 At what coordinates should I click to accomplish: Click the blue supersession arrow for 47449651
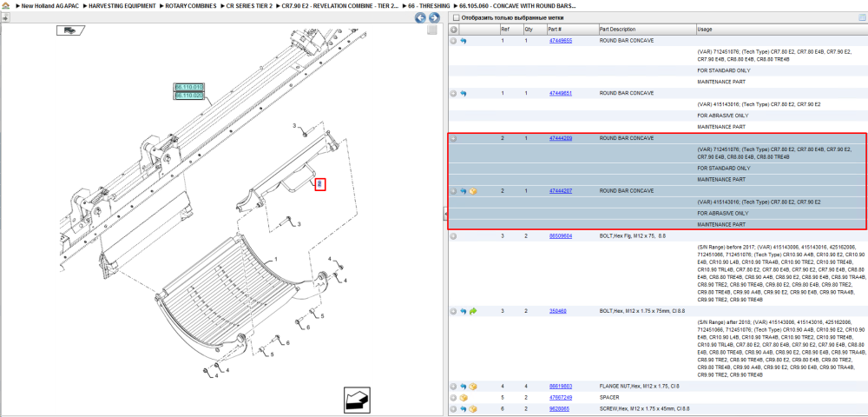[464, 94]
